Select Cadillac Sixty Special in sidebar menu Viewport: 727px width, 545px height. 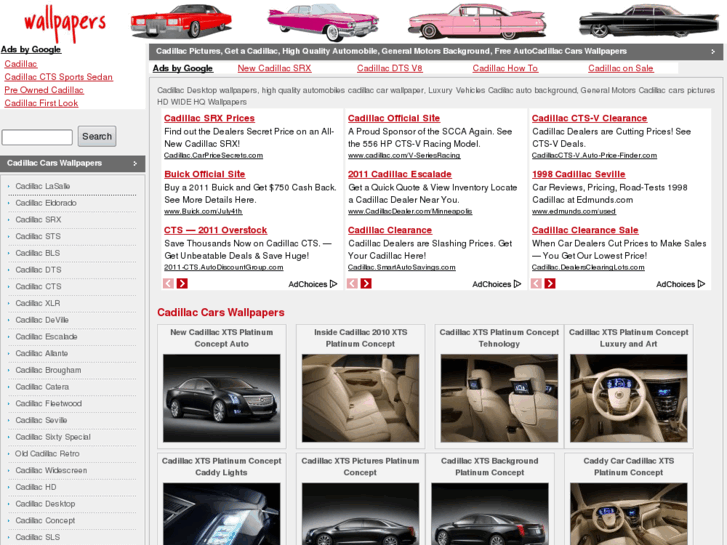(x=53, y=437)
